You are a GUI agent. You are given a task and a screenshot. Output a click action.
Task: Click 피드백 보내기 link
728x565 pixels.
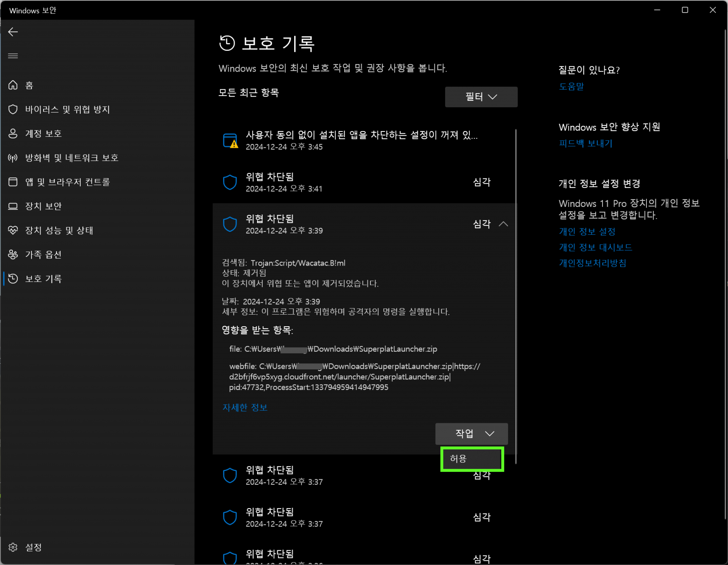pos(585,144)
